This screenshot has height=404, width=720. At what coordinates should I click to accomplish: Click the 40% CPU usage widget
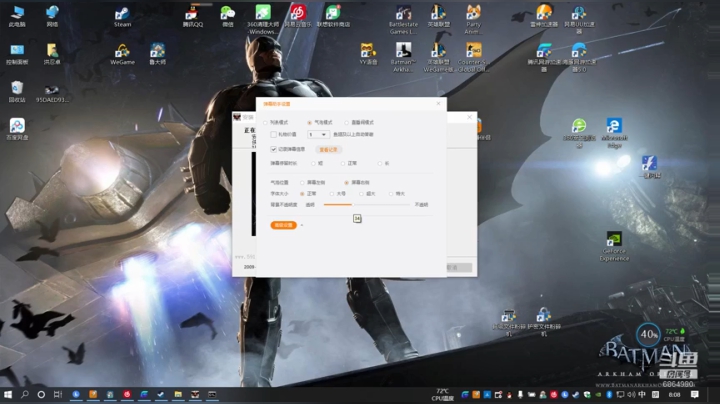(648, 334)
